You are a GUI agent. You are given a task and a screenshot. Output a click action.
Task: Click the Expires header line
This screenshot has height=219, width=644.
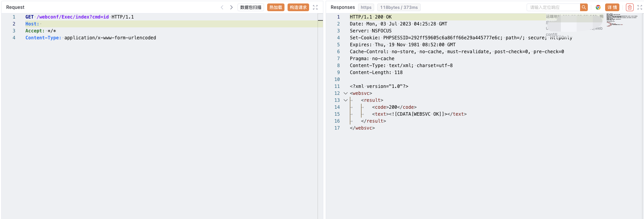pyautogui.click(x=403, y=45)
